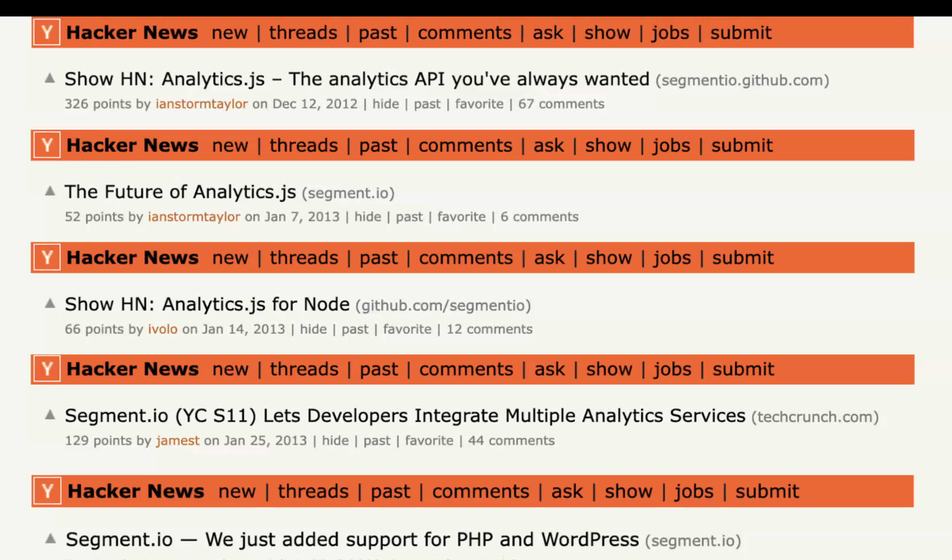Select 'comments' in the bottom navigation bar
The width and height of the screenshot is (952, 560).
tap(480, 491)
